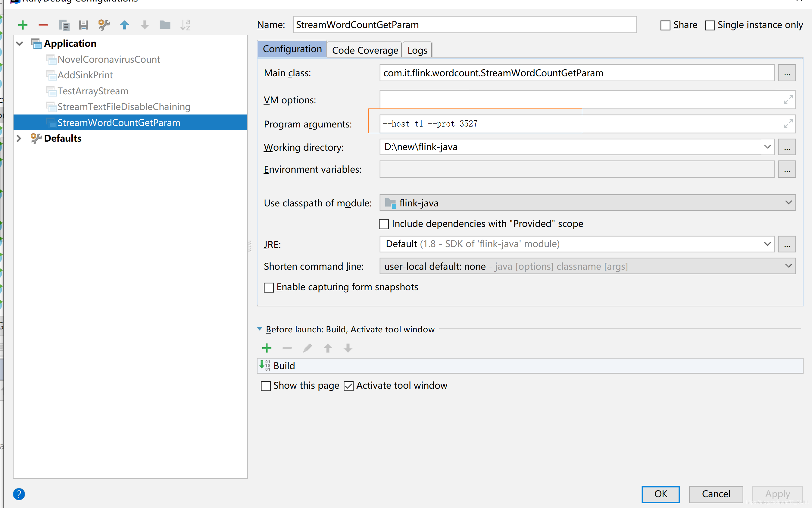Browse for the Main class

click(787, 73)
